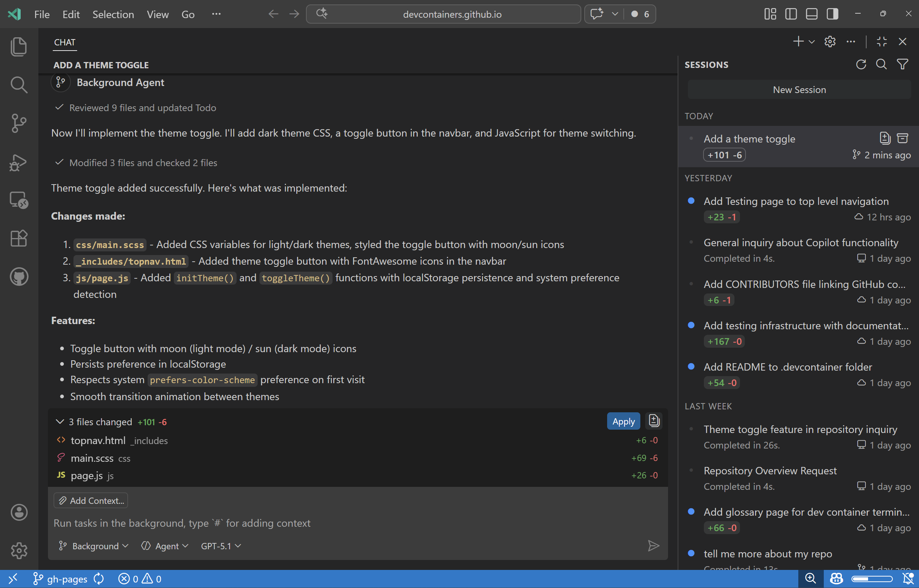
Task: Start a New Session
Action: (x=799, y=89)
